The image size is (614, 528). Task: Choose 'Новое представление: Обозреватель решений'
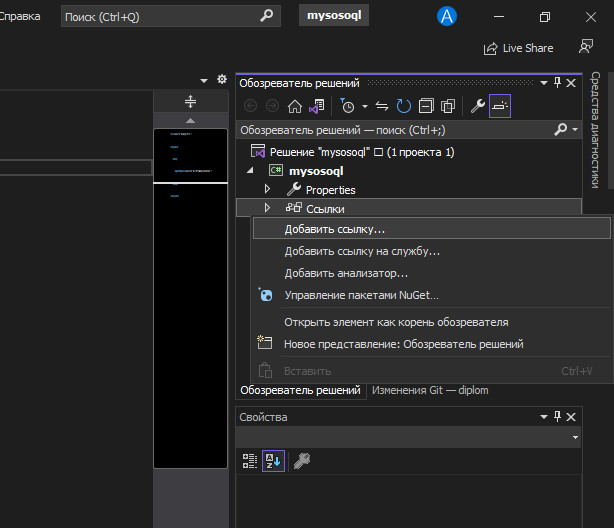[x=432, y=344]
